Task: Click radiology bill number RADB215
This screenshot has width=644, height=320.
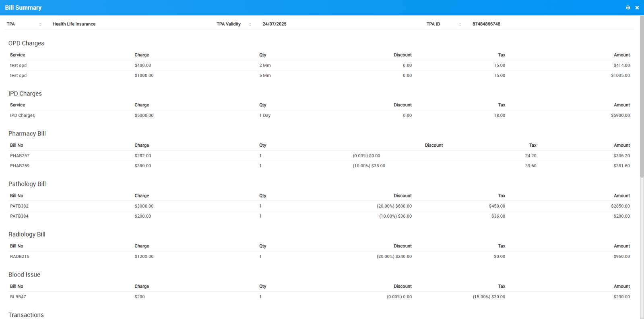Action: [20, 256]
